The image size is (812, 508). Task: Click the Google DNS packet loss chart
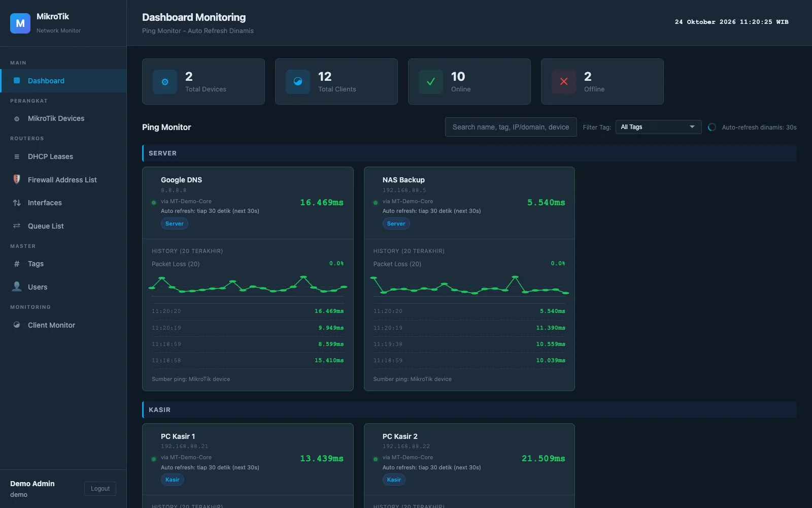click(x=248, y=285)
